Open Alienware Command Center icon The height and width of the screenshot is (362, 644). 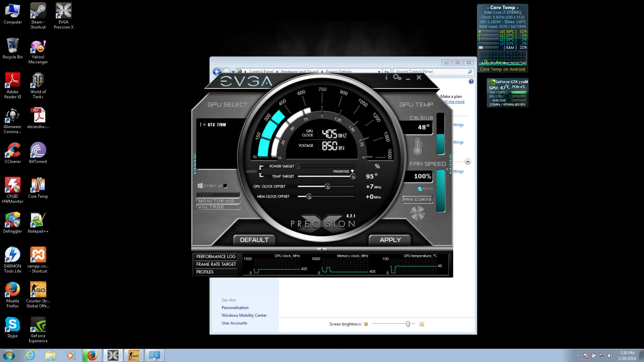point(13,121)
